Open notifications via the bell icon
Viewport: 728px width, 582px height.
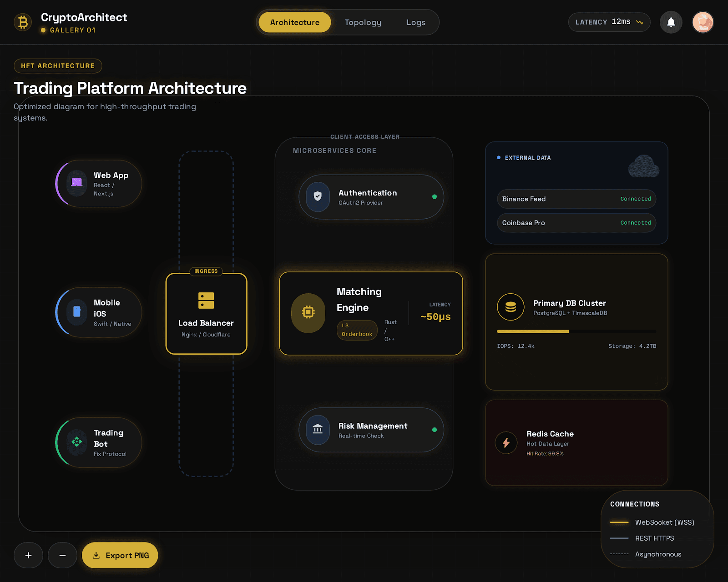pos(671,22)
